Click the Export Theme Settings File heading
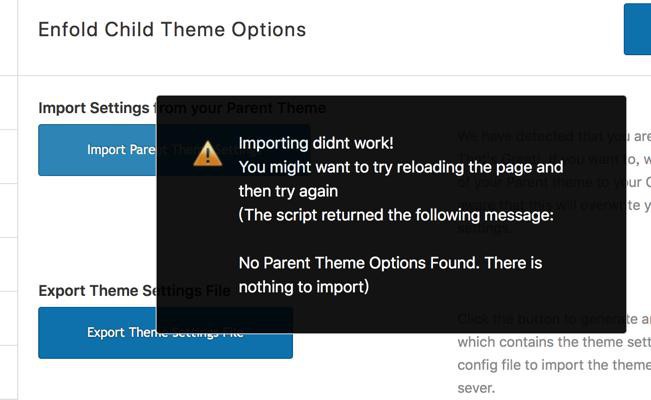Screen dimensions: 651x400 coord(96,291)
